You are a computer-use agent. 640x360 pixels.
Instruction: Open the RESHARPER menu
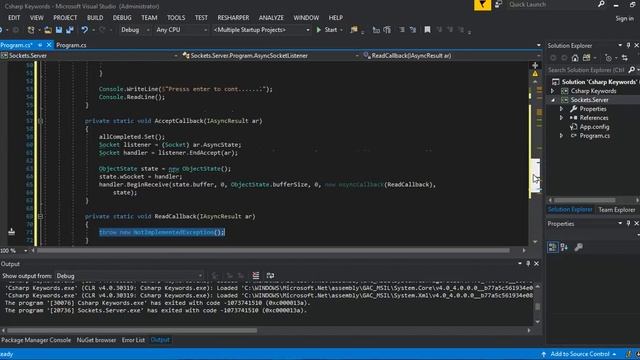click(x=233, y=18)
